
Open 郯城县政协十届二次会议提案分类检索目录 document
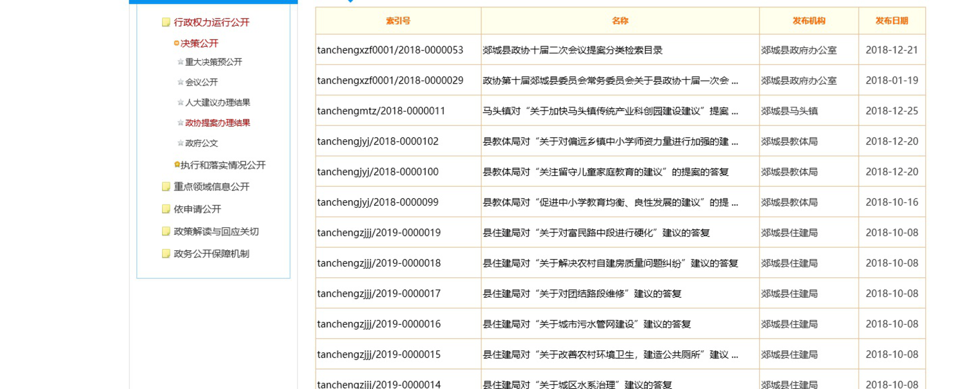pyautogui.click(x=572, y=50)
